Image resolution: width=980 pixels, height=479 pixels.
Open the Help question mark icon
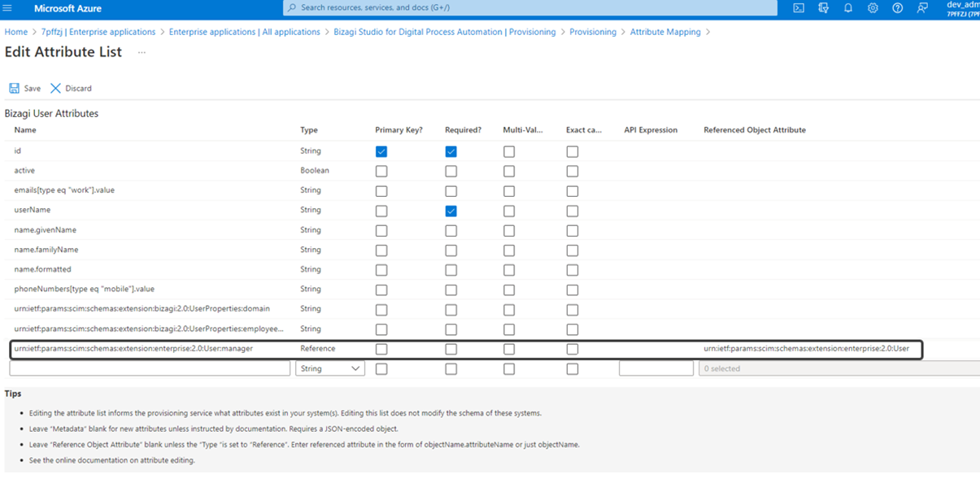tap(897, 8)
